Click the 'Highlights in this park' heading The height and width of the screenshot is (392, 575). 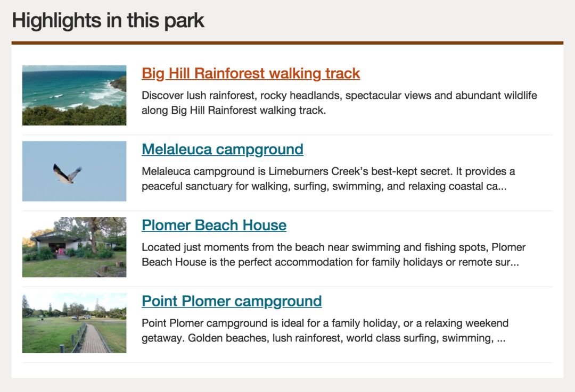click(x=108, y=21)
